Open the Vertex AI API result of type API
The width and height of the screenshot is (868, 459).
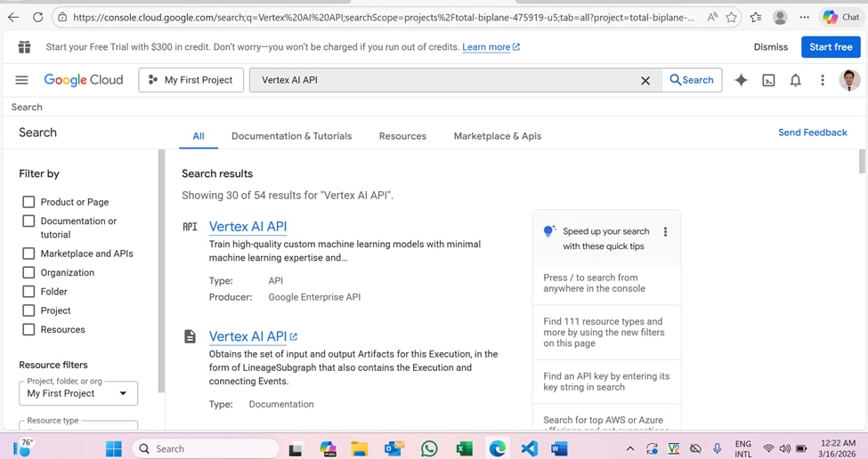[x=248, y=227]
